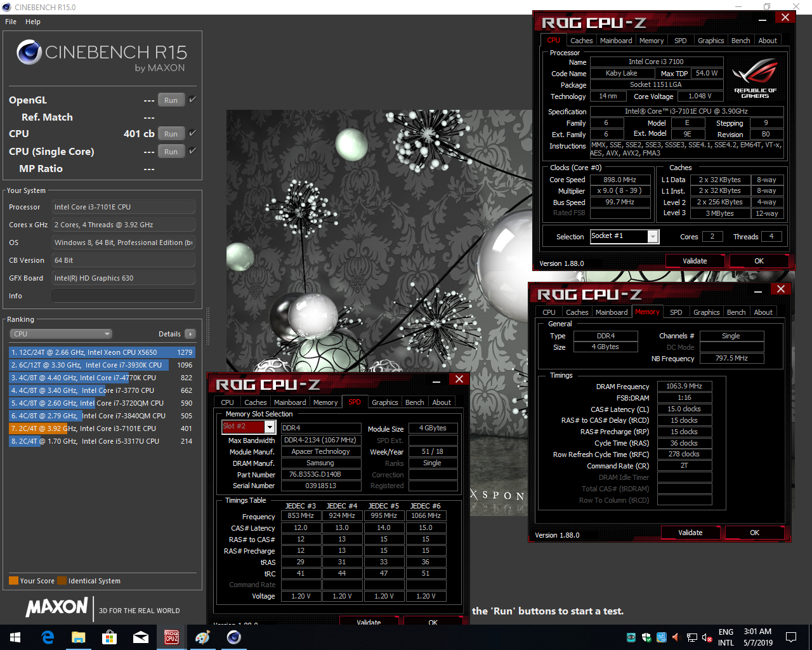The height and width of the screenshot is (650, 812).
Task: Select Graphics tab in the Memory CPU-Z window
Action: point(706,312)
